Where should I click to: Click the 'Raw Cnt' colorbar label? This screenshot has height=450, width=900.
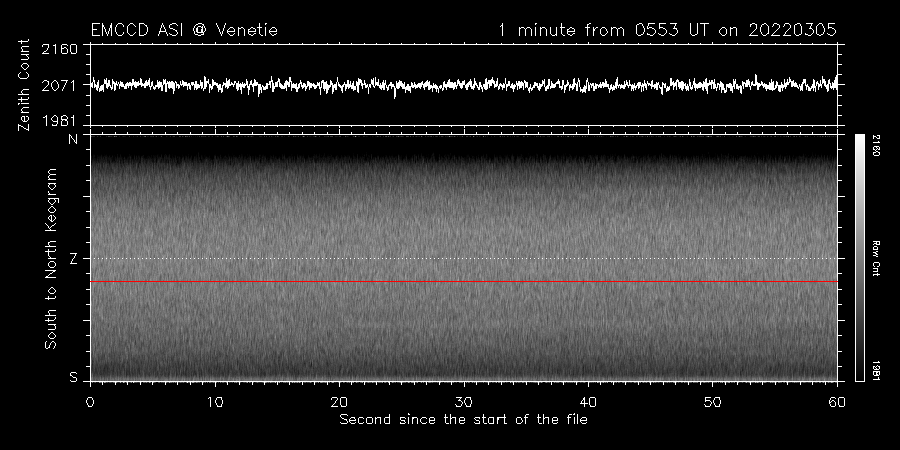[x=876, y=258]
